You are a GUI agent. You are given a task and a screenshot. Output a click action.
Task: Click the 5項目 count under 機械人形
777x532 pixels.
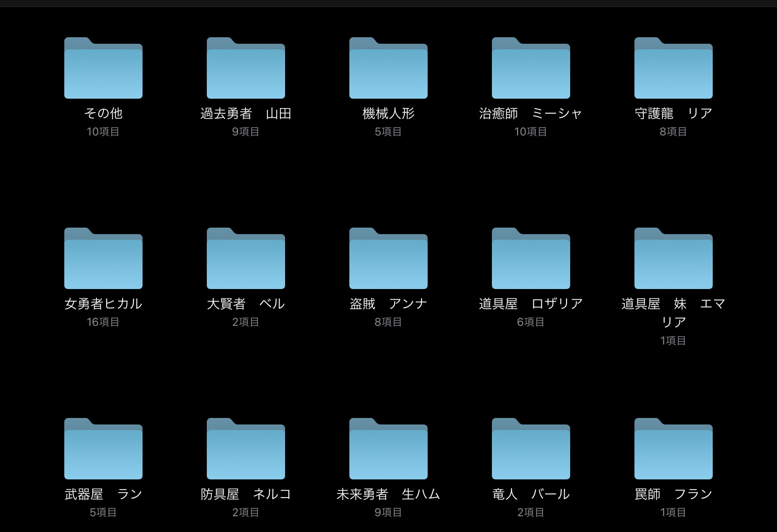pos(388,132)
